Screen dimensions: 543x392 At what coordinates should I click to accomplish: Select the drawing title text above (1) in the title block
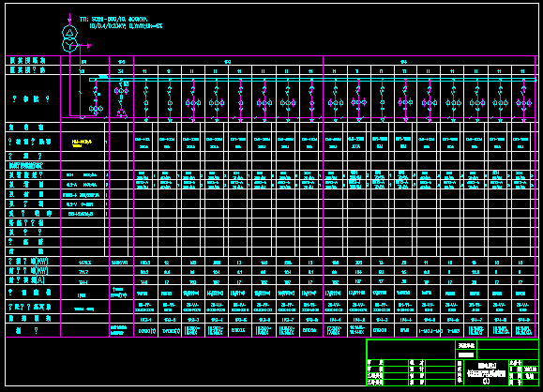(x=487, y=369)
